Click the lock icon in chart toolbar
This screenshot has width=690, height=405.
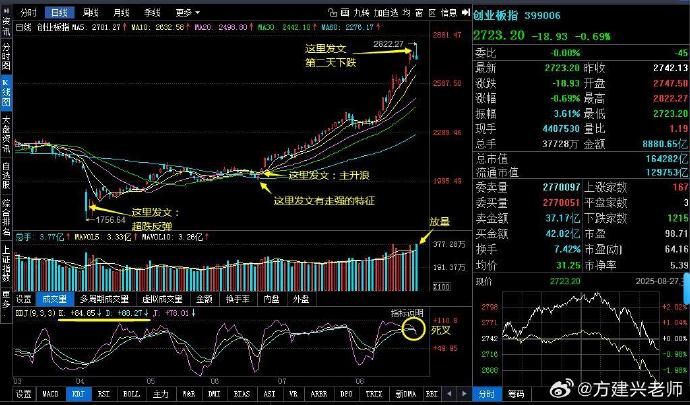[x=332, y=12]
